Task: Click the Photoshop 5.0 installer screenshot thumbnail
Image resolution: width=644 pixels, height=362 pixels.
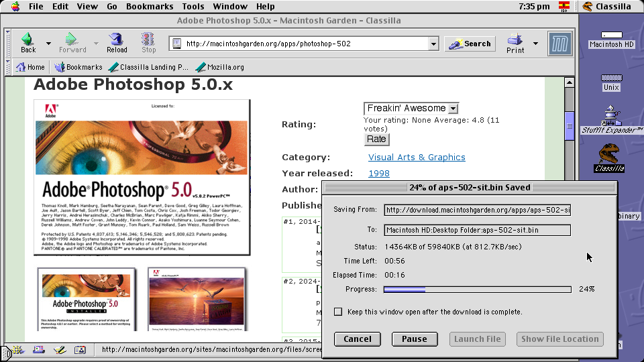Action: coord(87,298)
